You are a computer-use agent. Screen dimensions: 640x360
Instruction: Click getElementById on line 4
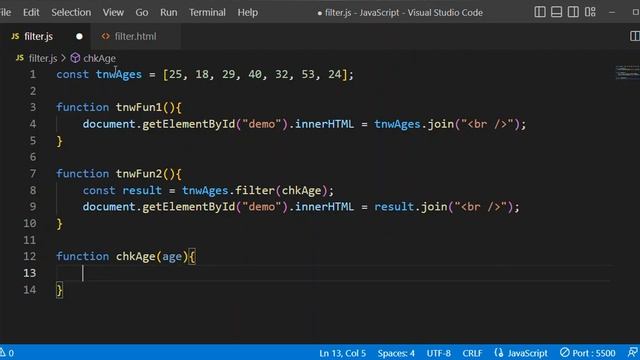(x=189, y=124)
